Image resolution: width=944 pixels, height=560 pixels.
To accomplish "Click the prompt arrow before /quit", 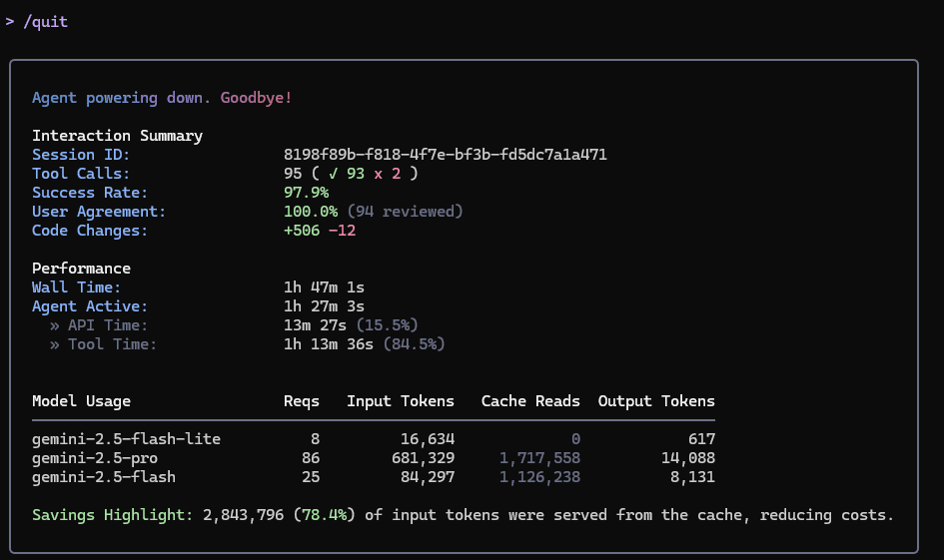I will pos(10,21).
